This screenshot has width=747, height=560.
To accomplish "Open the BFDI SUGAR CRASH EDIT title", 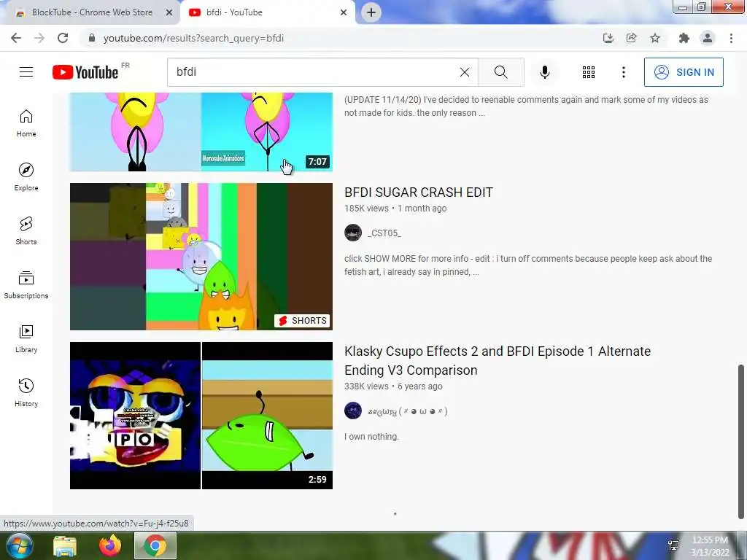I will (x=419, y=192).
